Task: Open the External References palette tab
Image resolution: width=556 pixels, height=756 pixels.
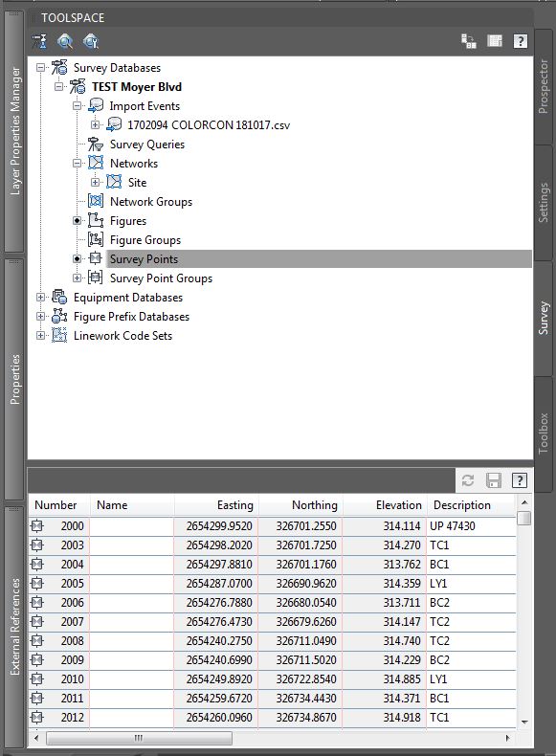Action: tap(15, 626)
